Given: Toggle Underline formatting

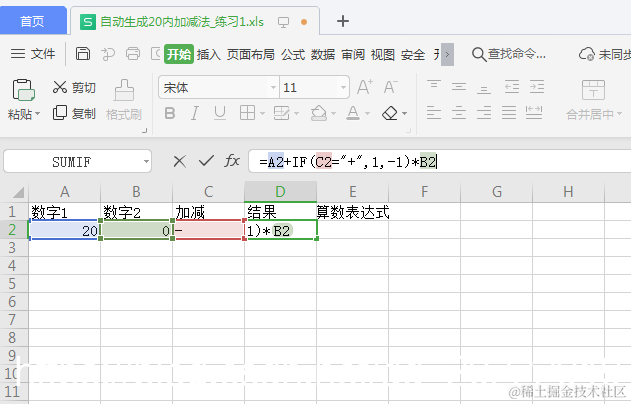Looking at the screenshot, I should tap(220, 113).
